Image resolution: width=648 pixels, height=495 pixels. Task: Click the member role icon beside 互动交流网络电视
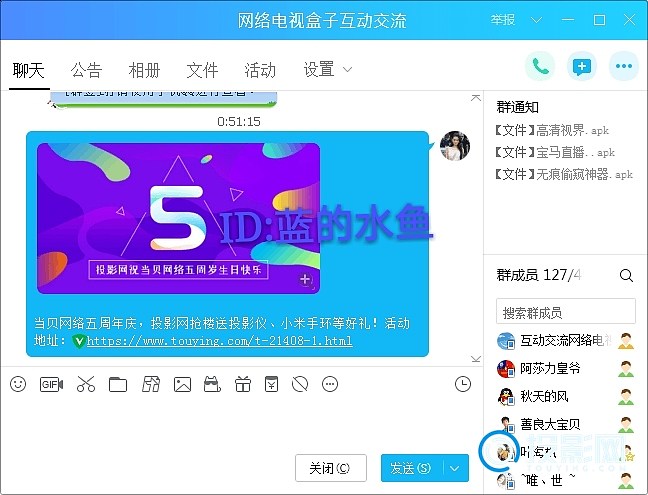(x=626, y=340)
